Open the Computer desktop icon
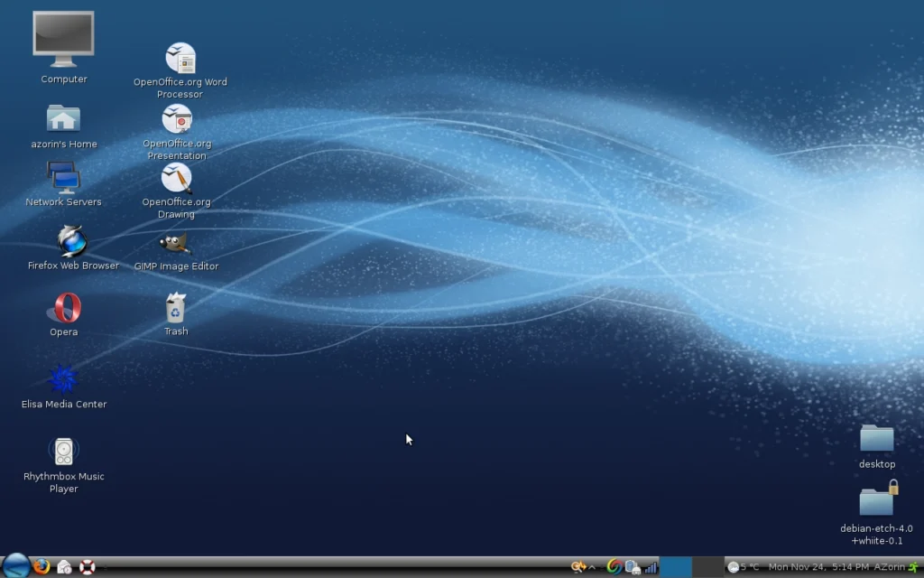Screen dimensions: 924x578 [x=63, y=40]
